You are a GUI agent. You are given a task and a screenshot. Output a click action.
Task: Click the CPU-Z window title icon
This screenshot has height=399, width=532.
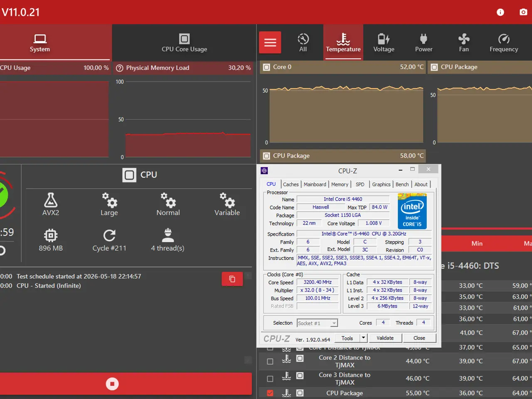pos(264,171)
